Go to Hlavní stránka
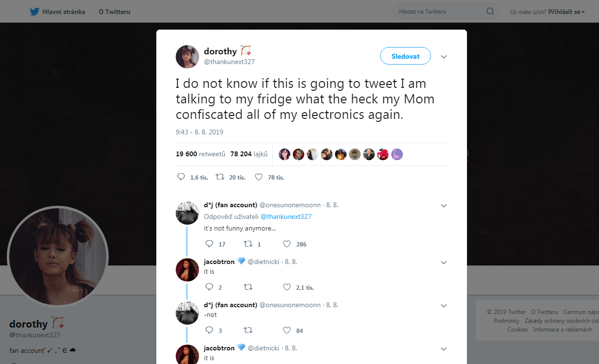Screen dimensions: 599x364 click(x=64, y=12)
